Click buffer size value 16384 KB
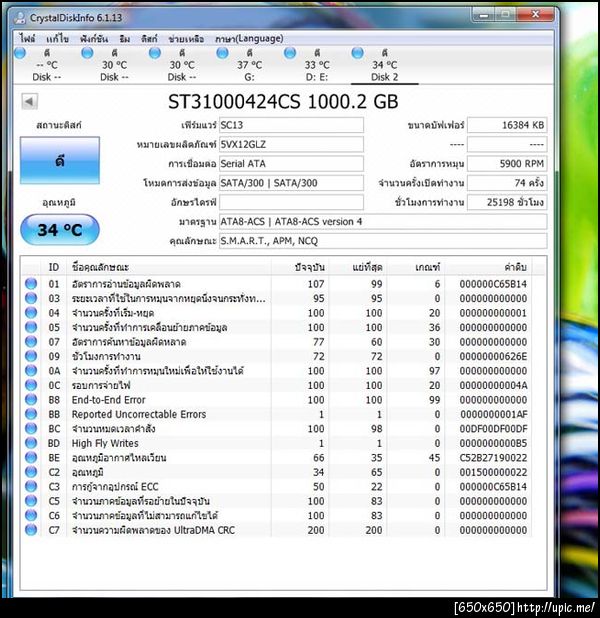The image size is (600, 618). click(507, 125)
